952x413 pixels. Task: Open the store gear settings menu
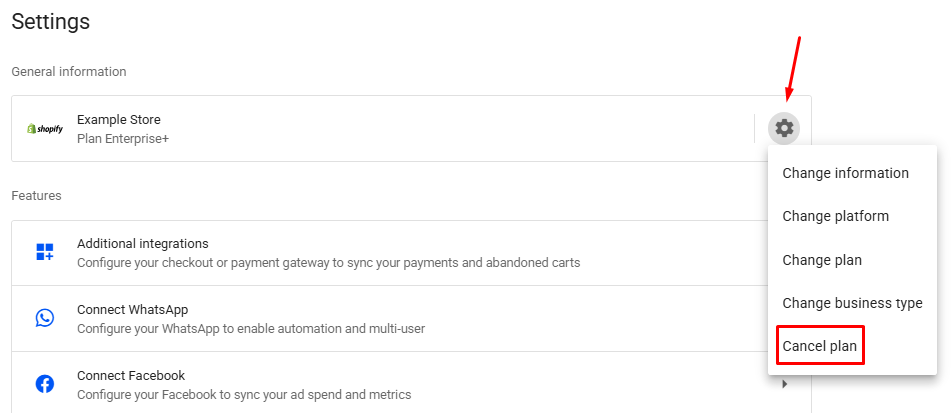point(784,128)
